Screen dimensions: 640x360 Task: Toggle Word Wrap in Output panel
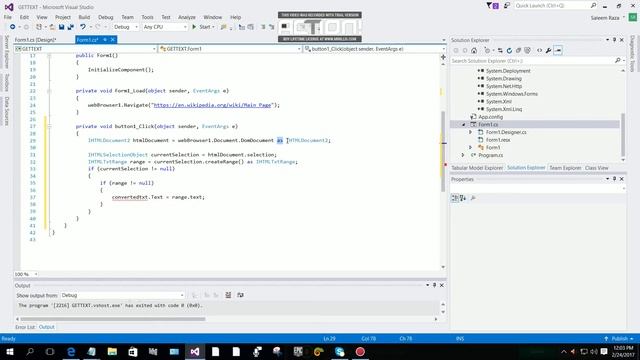[240, 295]
